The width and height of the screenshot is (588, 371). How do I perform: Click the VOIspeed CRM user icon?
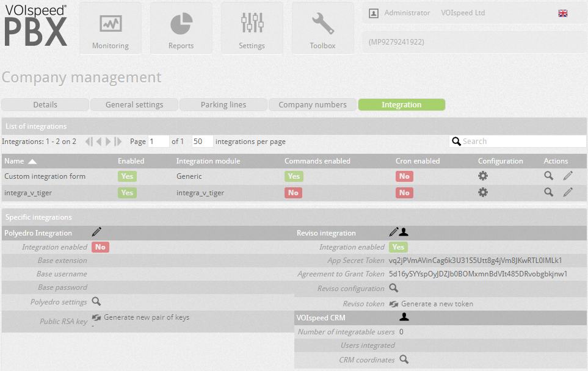point(404,317)
